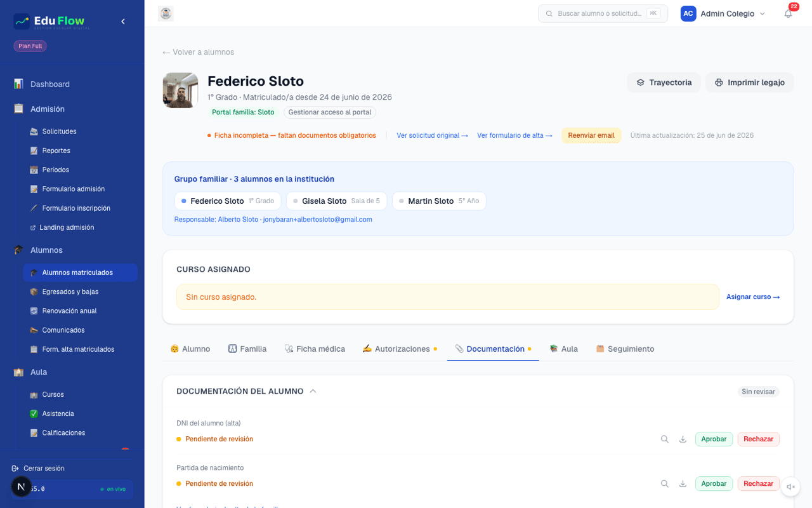812x508 pixels.
Task: Click the Trayectoria button
Action: pos(664,83)
